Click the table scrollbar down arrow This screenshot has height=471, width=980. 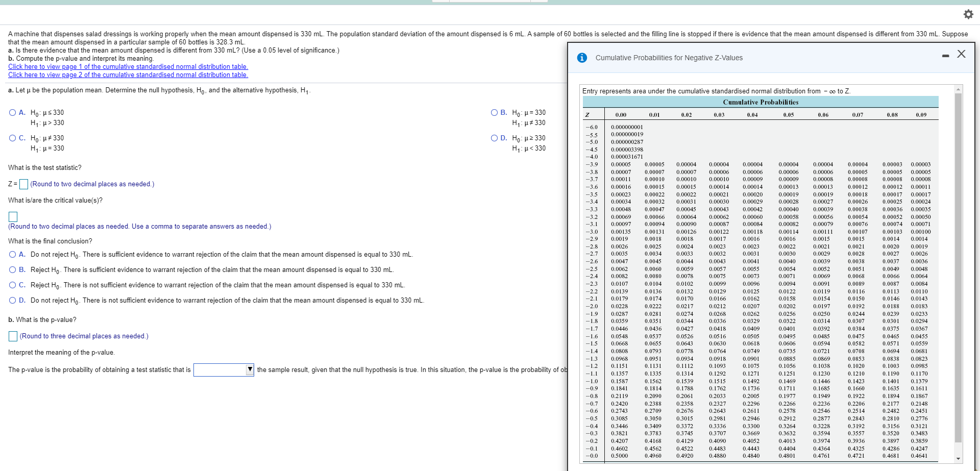coord(958,458)
